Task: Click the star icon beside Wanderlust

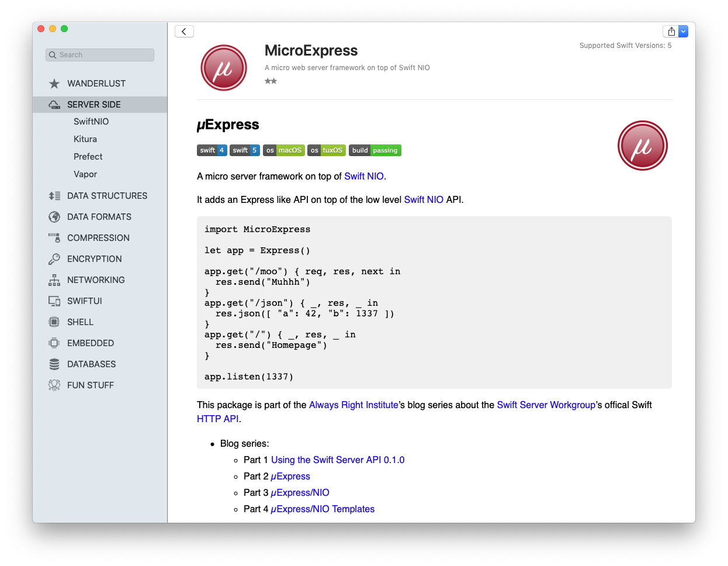Action: pos(54,84)
